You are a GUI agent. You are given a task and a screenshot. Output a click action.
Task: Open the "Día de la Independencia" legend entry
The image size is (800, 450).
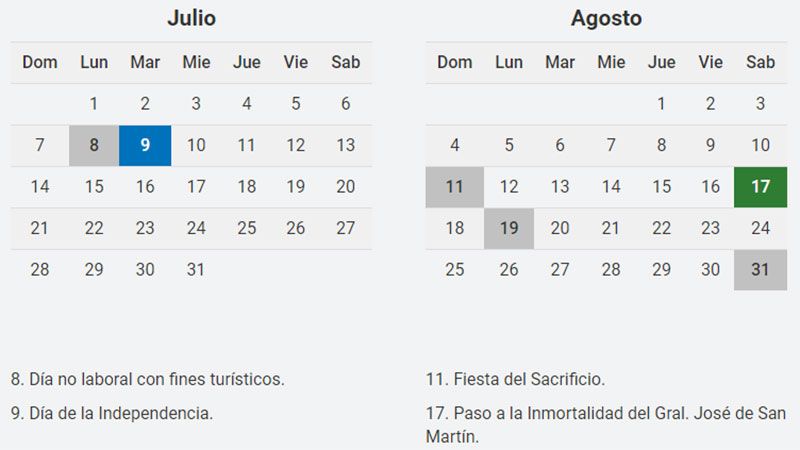[112, 412]
